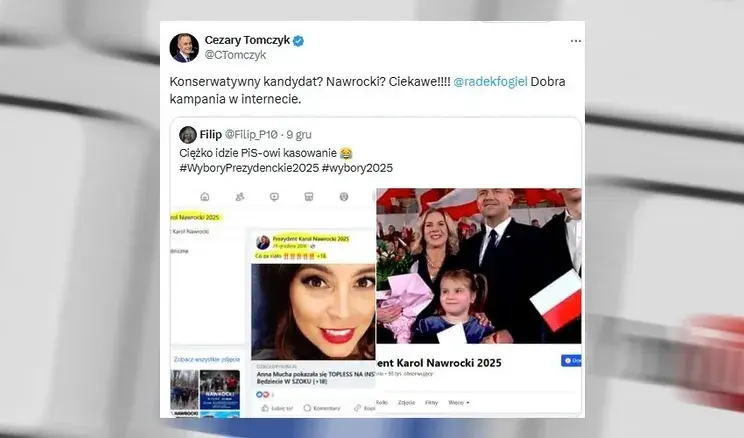Expand the Więcej dropdown tab
The height and width of the screenshot is (438, 744).
click(x=458, y=402)
